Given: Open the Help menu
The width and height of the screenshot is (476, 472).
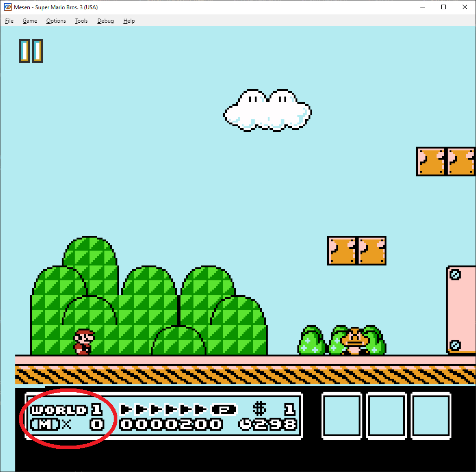Looking at the screenshot, I should coord(129,21).
